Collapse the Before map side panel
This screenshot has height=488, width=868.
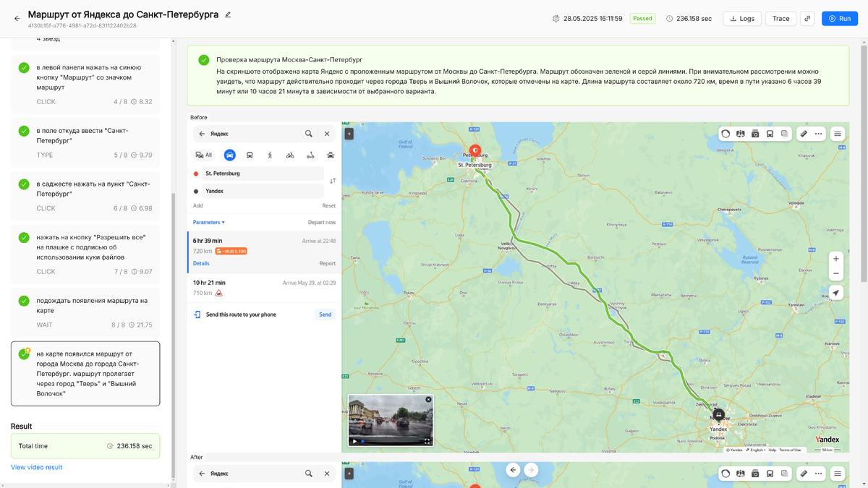(349, 134)
